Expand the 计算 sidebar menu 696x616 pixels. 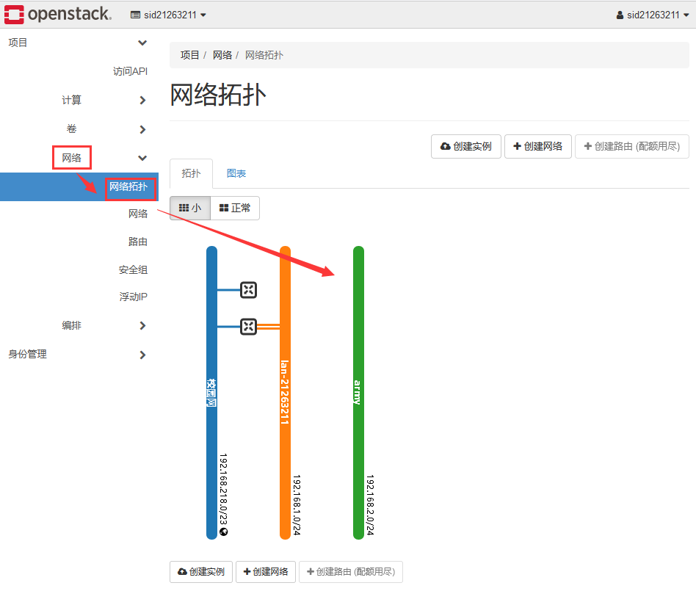(104, 101)
